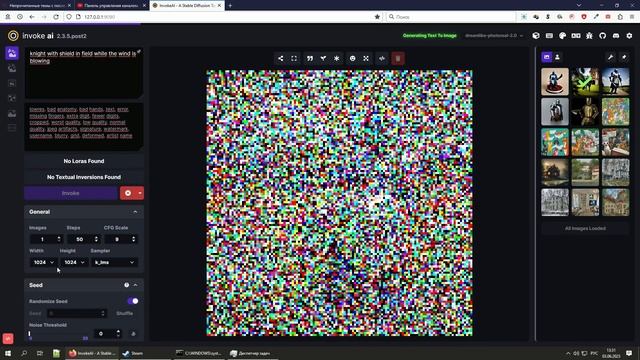Click the Invoke AI logo
Screen dimensions: 640x360
click(13, 36)
